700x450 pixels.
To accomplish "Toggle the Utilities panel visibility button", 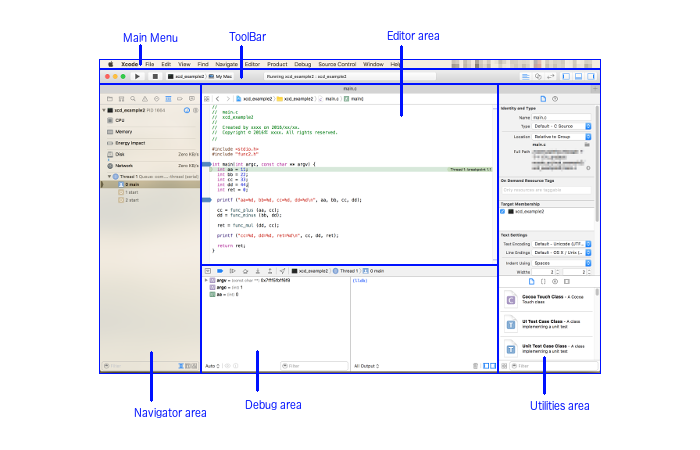I will [591, 76].
